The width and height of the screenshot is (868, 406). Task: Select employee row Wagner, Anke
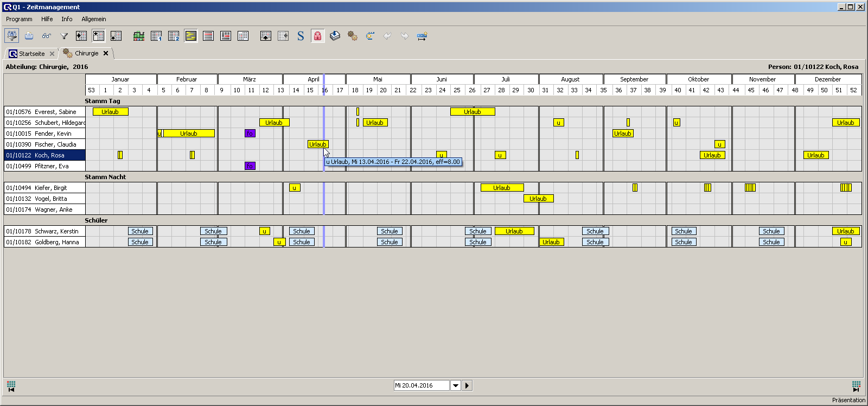coord(45,210)
